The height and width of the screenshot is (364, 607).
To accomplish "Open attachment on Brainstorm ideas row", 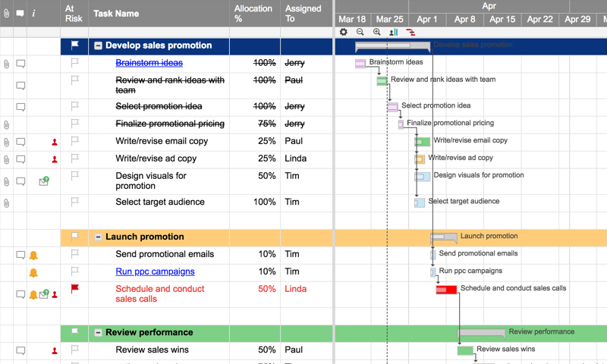I will (7, 64).
